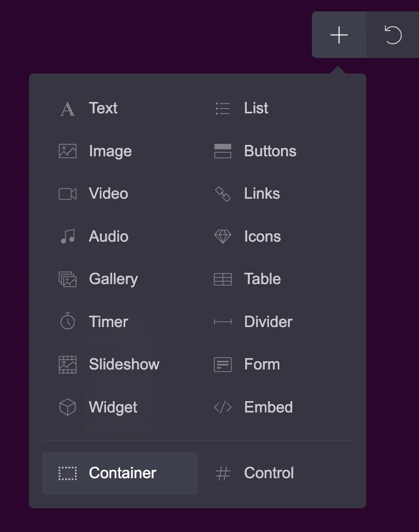Add Timer using its label
The height and width of the screenshot is (532, 419).
109,322
